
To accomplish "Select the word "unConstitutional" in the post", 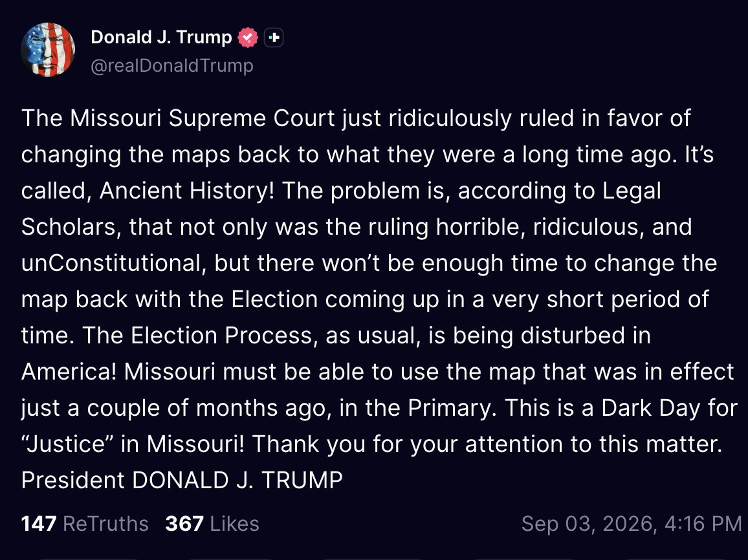I will pyautogui.click(x=113, y=263).
